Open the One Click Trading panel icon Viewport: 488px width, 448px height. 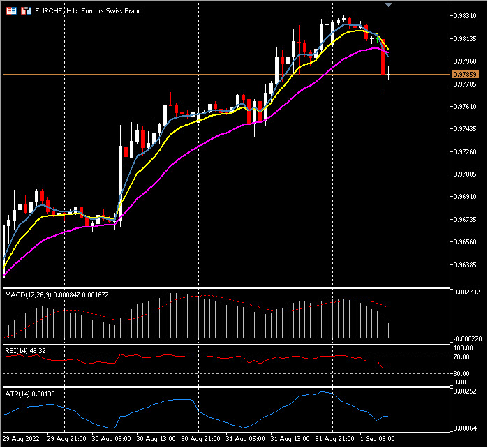(x=12, y=11)
